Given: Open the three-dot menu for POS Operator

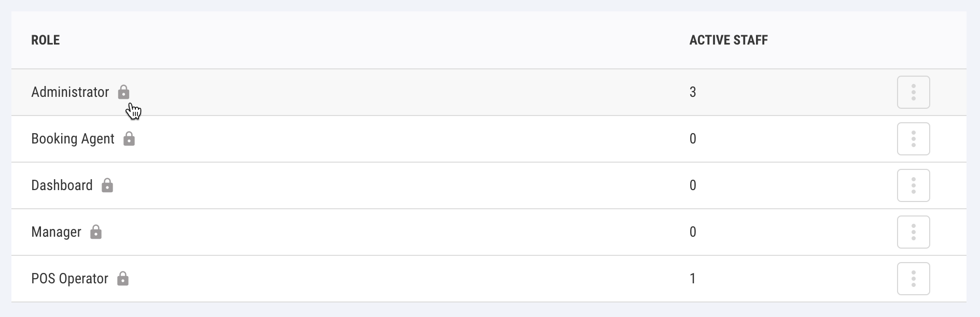Looking at the screenshot, I should 914,279.
